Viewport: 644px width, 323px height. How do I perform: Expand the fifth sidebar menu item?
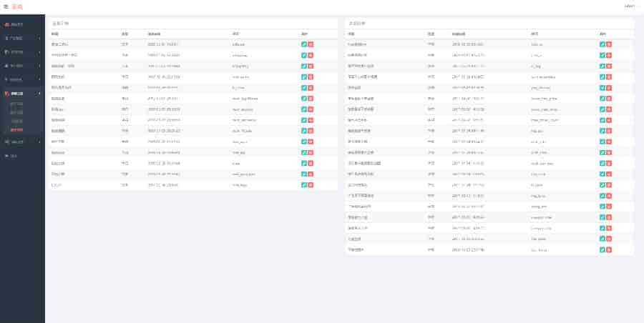(22, 79)
